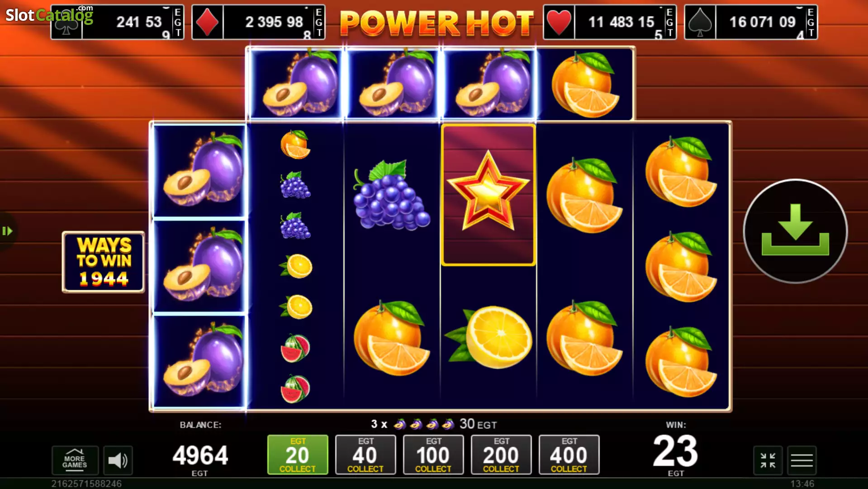The image size is (868, 489).
Task: Click the SlotCatalog logo link
Action: (x=49, y=15)
